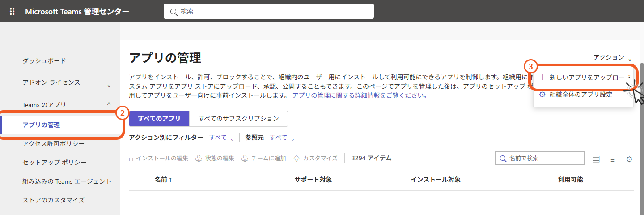
Task: Open the アクション dropdown menu
Action: (x=613, y=57)
